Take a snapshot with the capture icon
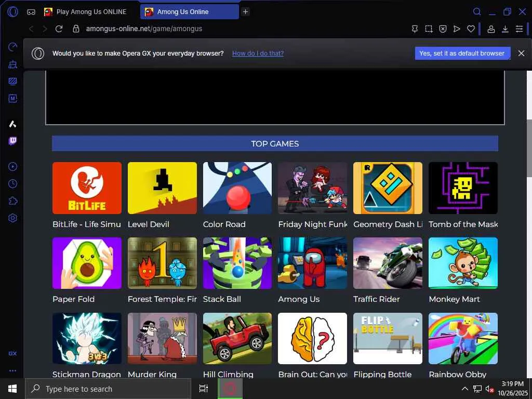The image size is (532, 399). coord(429,29)
